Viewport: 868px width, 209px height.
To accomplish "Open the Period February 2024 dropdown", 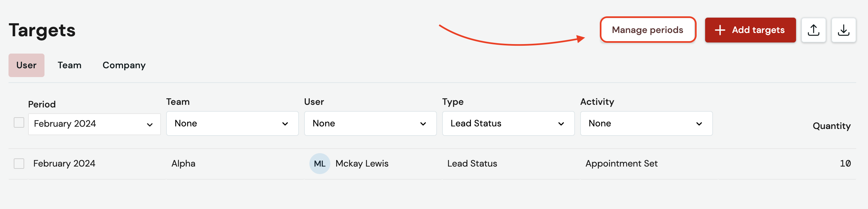I will click(94, 124).
